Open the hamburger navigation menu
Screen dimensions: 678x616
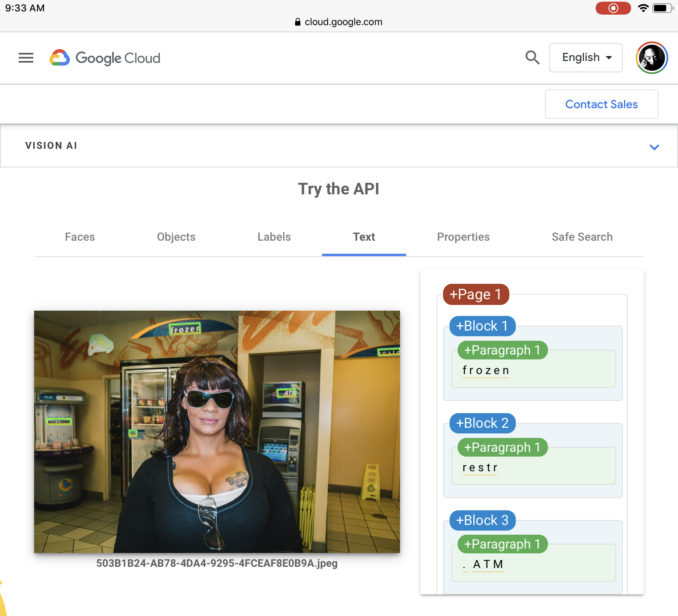pos(26,58)
